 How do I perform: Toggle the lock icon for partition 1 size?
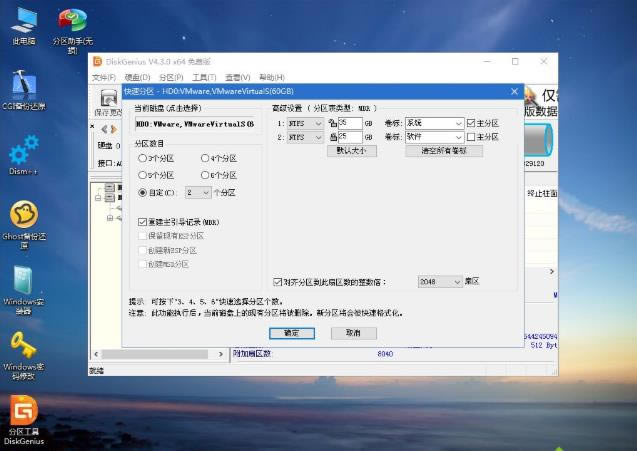click(333, 123)
